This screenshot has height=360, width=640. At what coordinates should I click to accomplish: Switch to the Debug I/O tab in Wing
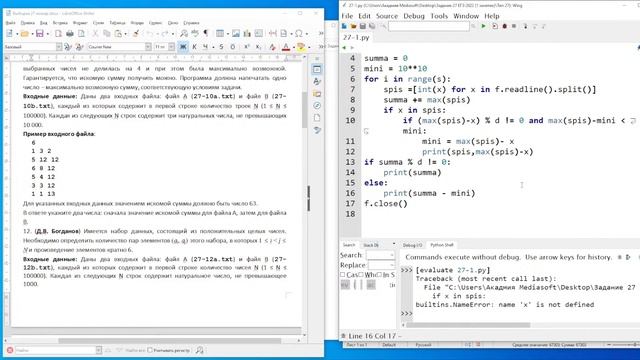(x=412, y=245)
